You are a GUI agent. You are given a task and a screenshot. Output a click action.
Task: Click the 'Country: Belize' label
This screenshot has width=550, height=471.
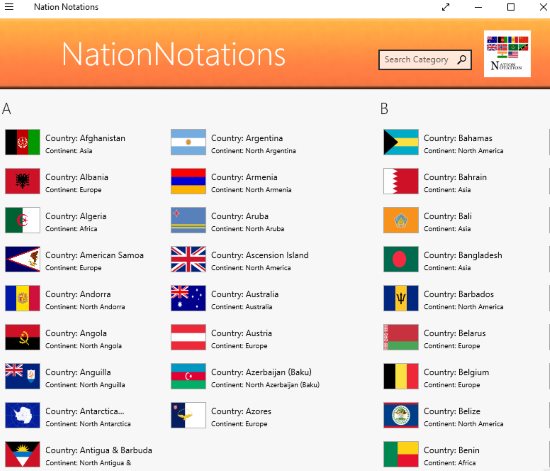pyautogui.click(x=452, y=411)
